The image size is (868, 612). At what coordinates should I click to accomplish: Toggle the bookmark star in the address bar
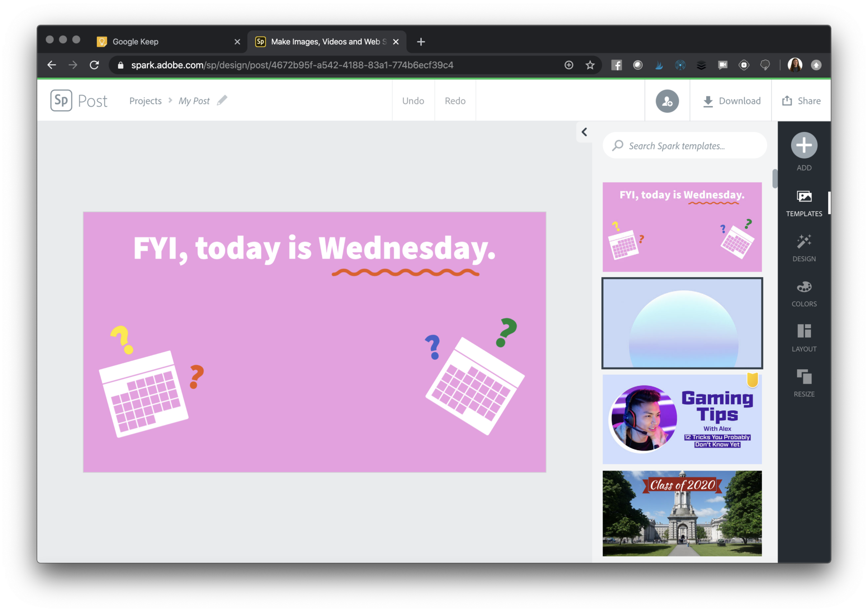pyautogui.click(x=590, y=65)
